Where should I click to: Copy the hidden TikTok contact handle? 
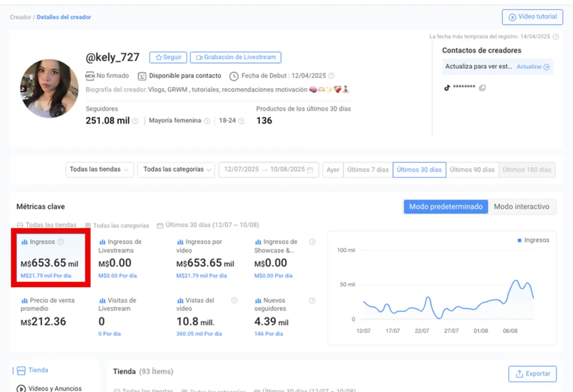[482, 88]
